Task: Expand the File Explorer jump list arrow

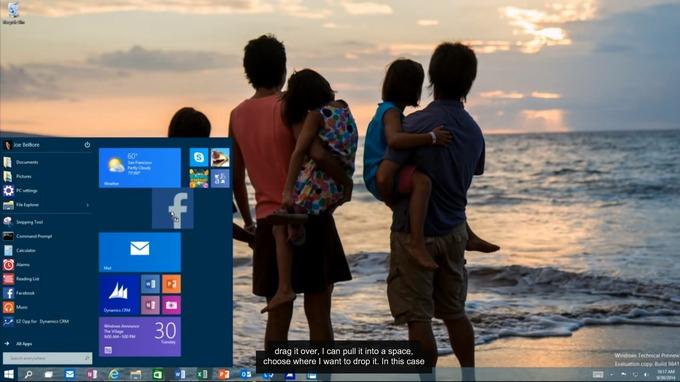Action: [x=88, y=205]
